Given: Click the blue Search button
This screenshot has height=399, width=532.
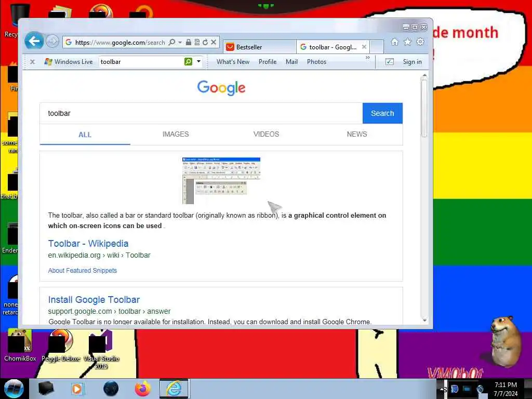Looking at the screenshot, I should [x=382, y=113].
